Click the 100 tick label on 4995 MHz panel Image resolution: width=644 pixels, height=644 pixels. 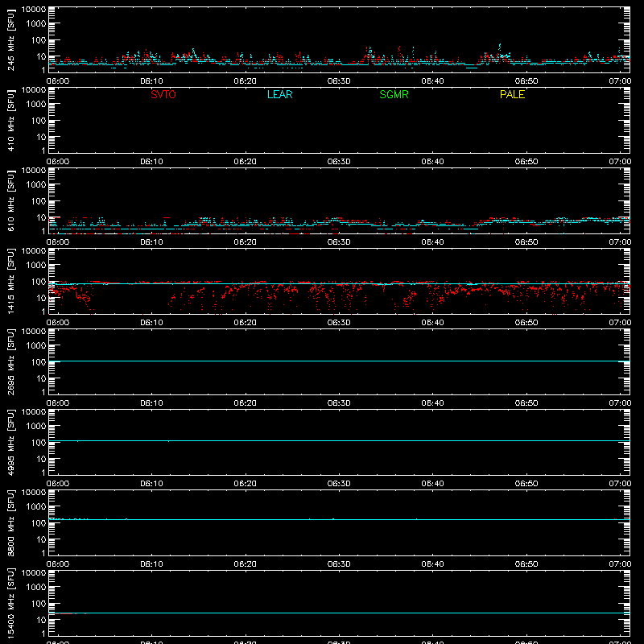tap(37, 443)
